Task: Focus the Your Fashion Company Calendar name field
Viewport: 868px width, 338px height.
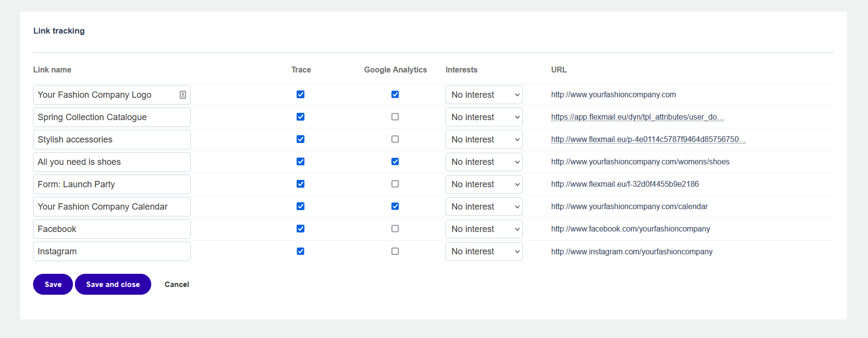Action: pos(111,207)
